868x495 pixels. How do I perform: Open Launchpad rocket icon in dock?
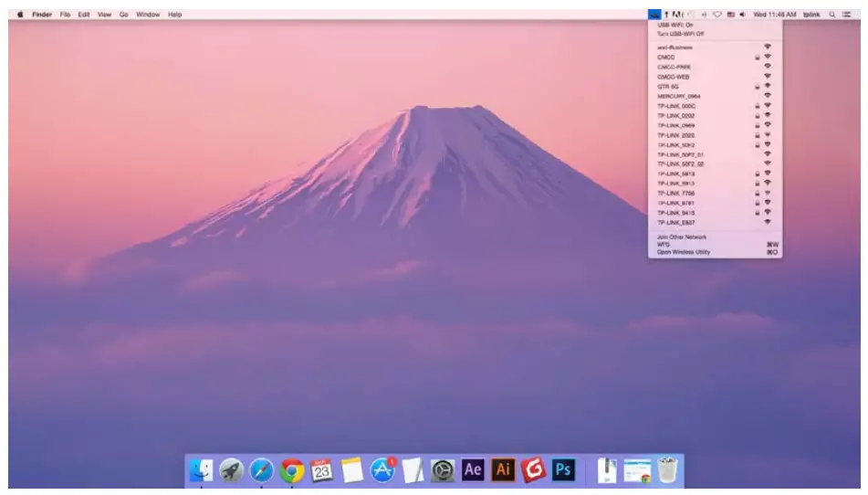(232, 470)
